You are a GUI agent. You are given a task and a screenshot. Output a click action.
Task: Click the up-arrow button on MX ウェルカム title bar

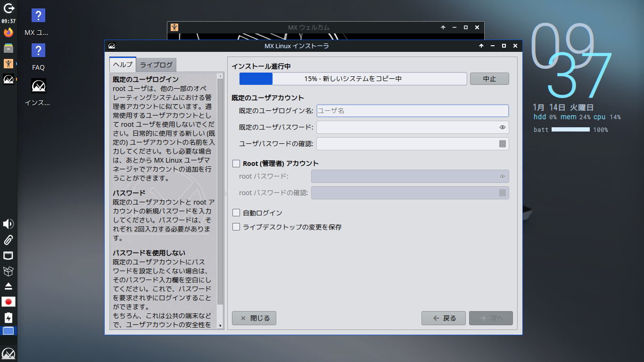pos(443,27)
